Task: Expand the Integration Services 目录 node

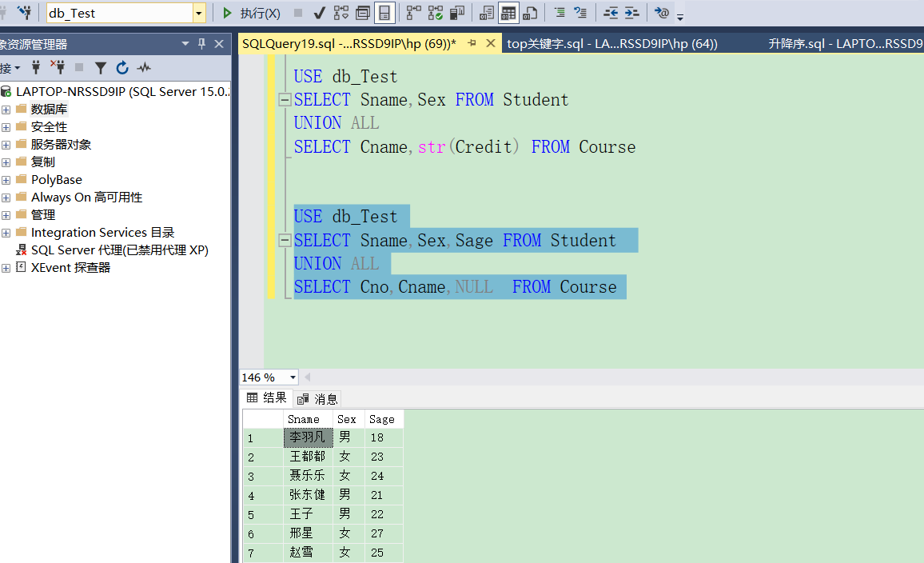Action: (x=6, y=233)
